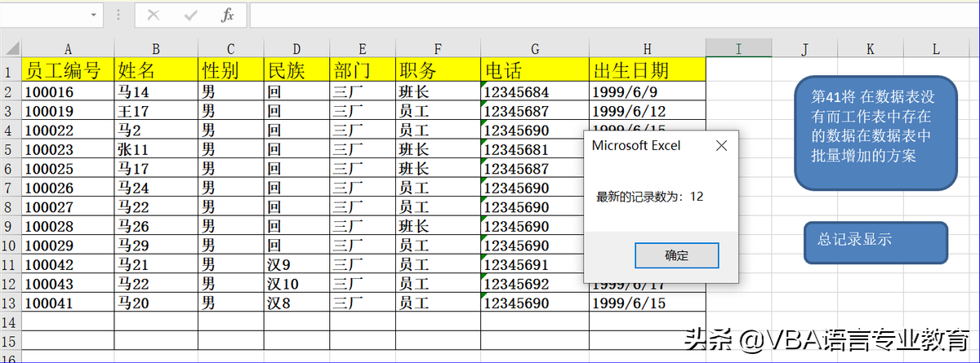The height and width of the screenshot is (363, 980).
Task: Select column K header
Action: pyautogui.click(x=871, y=49)
